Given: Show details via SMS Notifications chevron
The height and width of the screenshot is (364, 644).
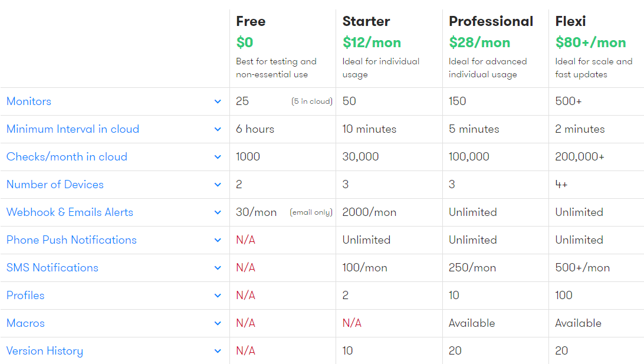Looking at the screenshot, I should (x=218, y=268).
